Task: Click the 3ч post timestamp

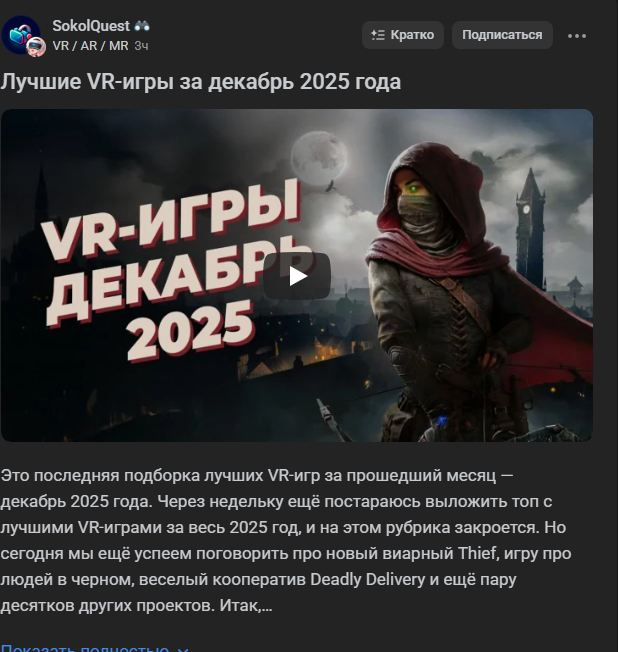Action: (x=141, y=46)
